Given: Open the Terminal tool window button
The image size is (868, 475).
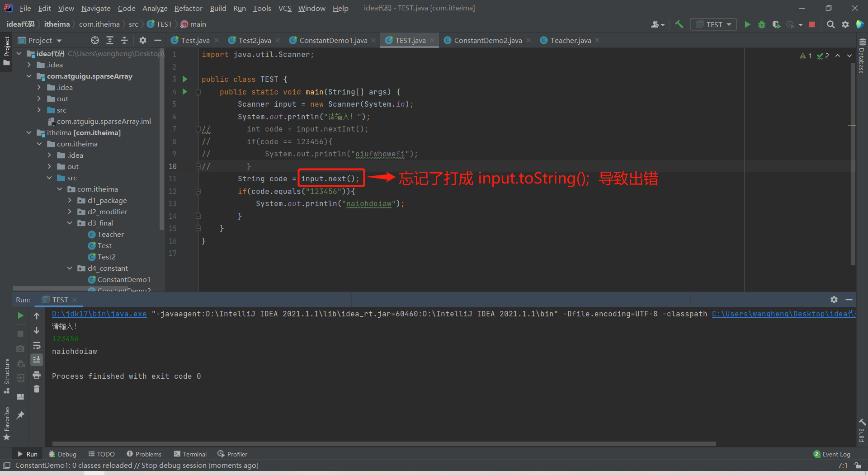Looking at the screenshot, I should point(190,454).
